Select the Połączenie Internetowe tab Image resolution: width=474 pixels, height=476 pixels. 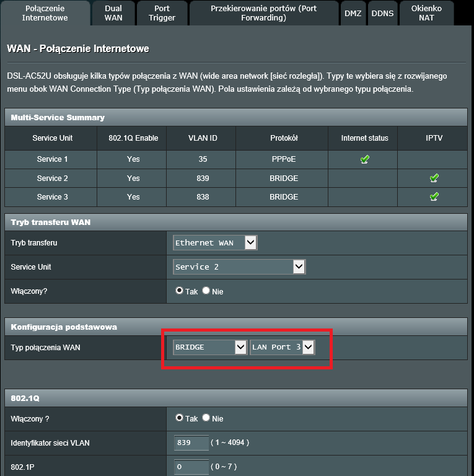(x=45, y=13)
